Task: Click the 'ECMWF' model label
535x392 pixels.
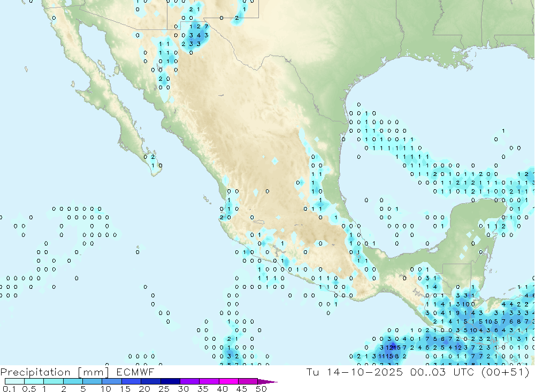Action: coord(135,372)
